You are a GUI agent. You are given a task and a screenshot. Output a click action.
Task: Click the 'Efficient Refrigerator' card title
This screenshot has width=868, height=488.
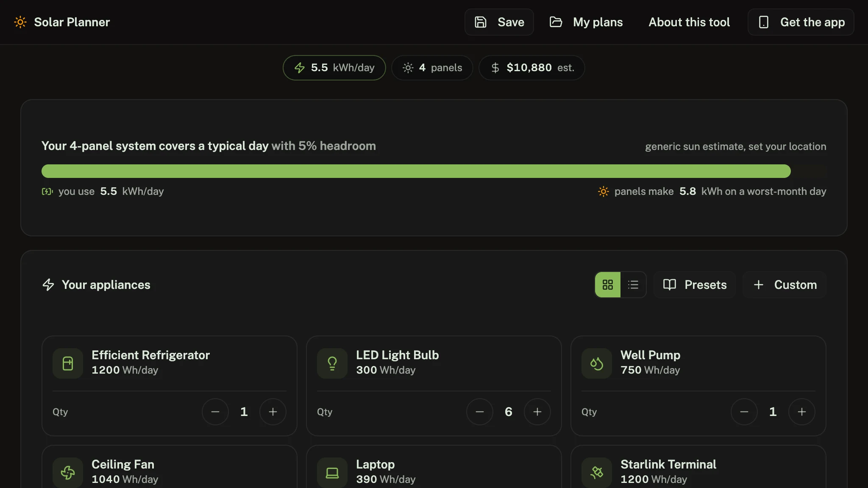point(150,355)
